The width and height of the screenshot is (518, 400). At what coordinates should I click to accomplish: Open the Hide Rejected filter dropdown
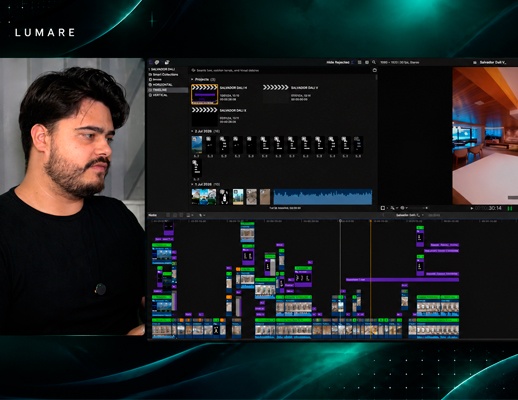(339, 62)
